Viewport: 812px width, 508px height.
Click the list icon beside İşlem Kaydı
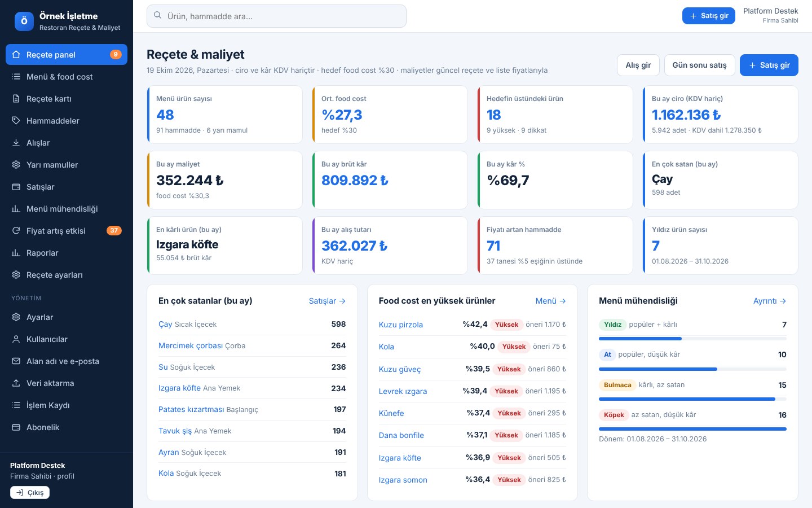click(16, 405)
